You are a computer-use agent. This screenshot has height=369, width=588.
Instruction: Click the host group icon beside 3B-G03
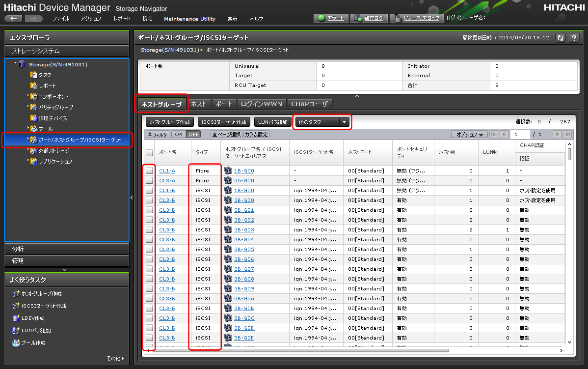click(x=228, y=230)
